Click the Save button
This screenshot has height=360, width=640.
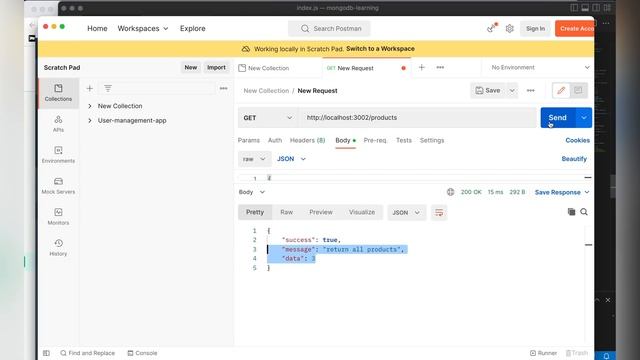489,91
